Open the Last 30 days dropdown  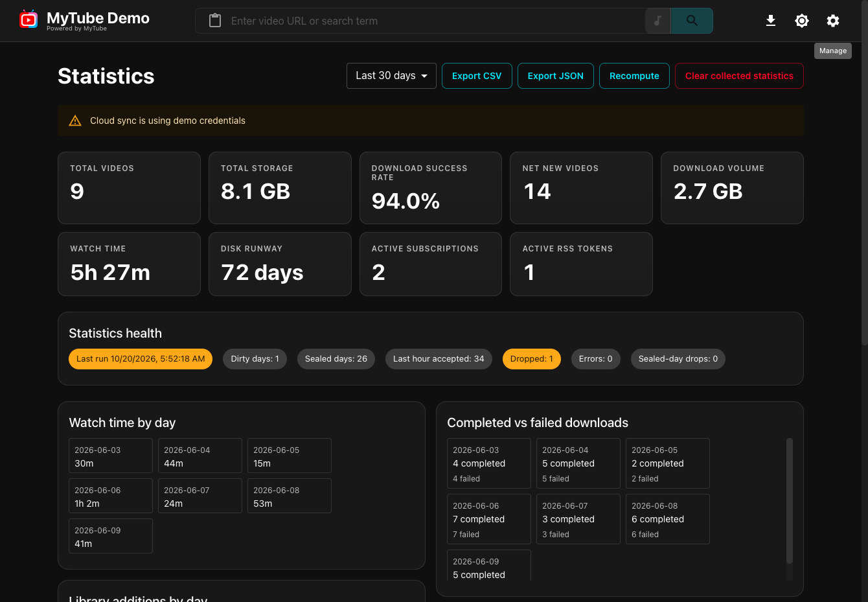click(391, 76)
